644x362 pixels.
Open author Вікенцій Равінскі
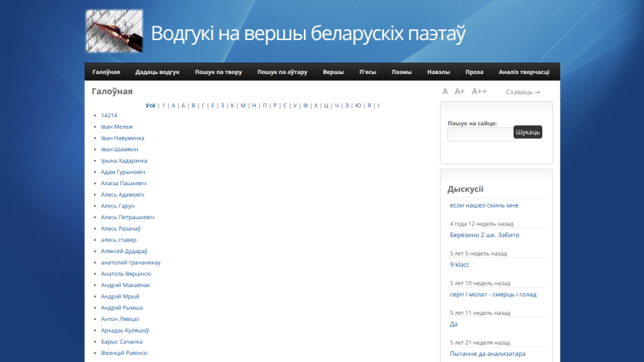[x=124, y=353]
